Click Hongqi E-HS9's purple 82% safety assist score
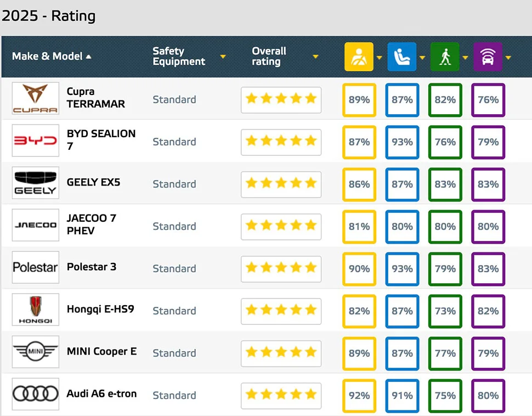This screenshot has height=416, width=532. (488, 311)
